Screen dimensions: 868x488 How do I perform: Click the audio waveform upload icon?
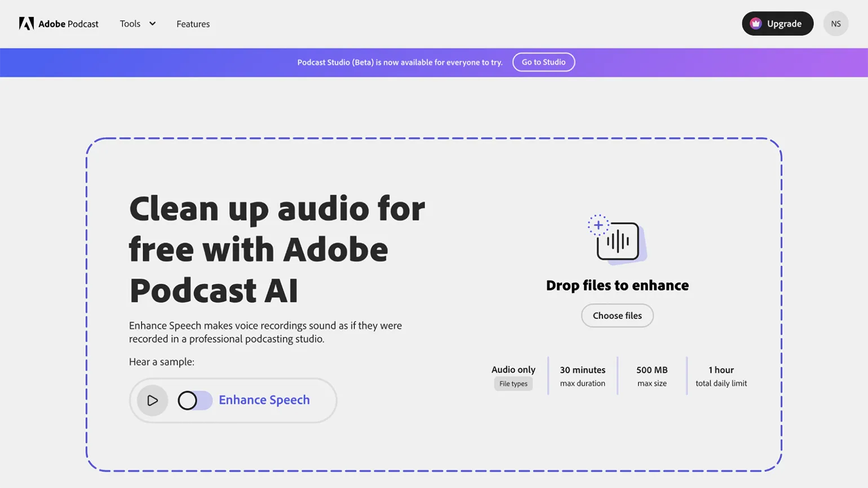(619, 242)
